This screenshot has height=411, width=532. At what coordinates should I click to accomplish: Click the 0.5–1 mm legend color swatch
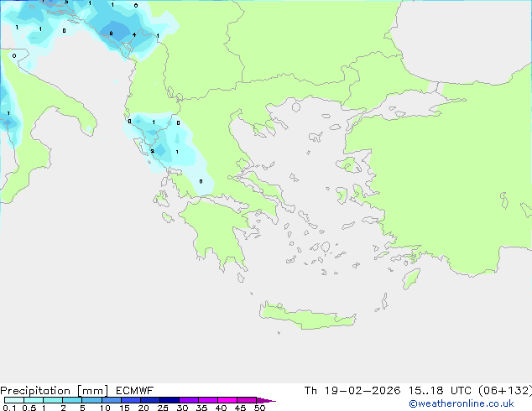tap(34, 400)
